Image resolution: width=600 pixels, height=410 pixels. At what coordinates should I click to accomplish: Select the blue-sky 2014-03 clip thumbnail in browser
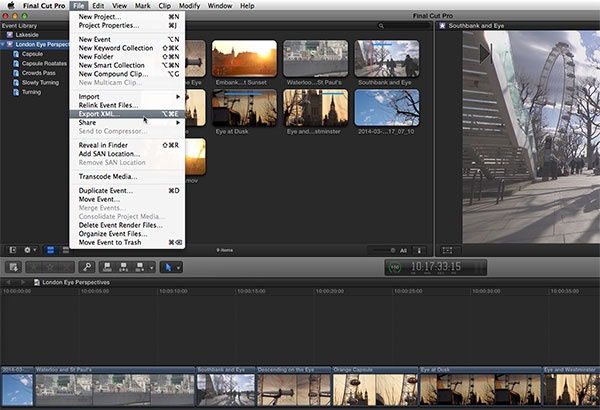pyautogui.click(x=386, y=108)
